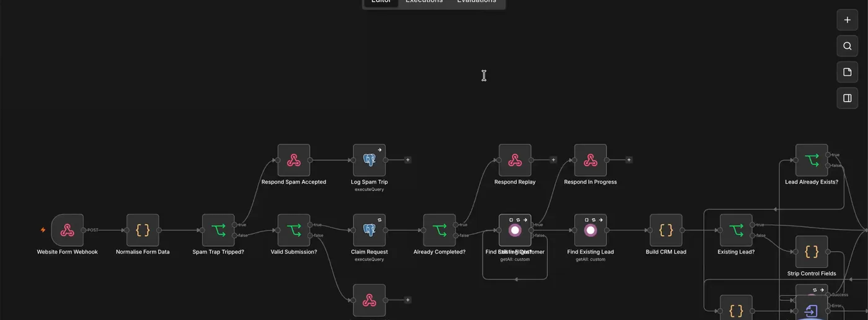Viewport: 868px width, 320px height.
Task: Switch to the Evaluations tab
Action: pos(476,2)
